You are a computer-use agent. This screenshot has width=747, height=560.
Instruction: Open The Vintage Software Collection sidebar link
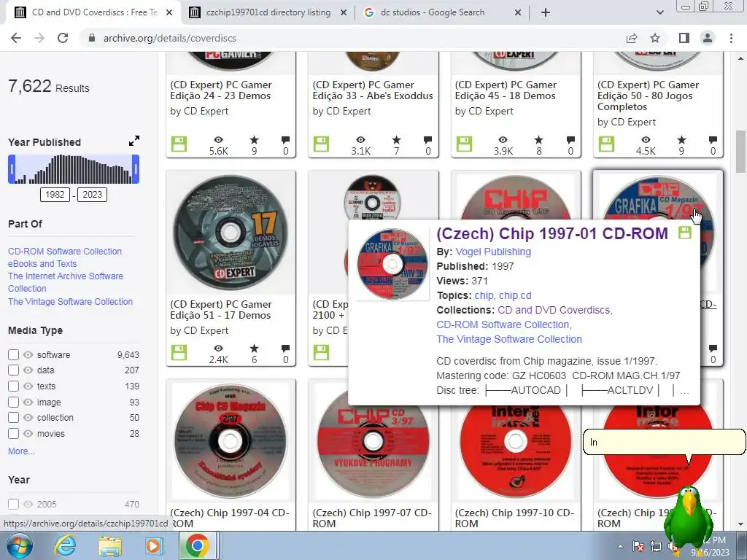pos(71,302)
